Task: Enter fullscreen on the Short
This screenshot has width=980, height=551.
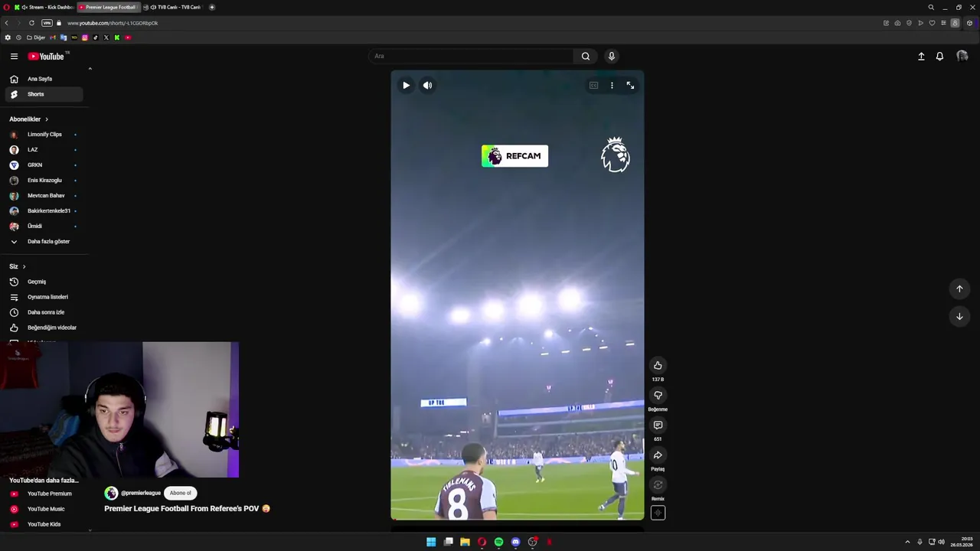Action: point(630,85)
